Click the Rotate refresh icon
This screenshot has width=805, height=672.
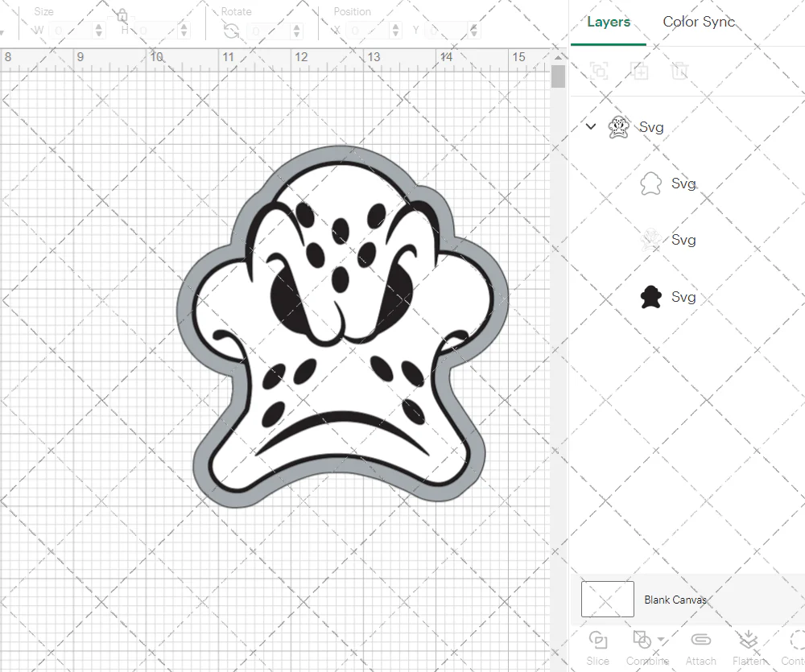pyautogui.click(x=232, y=30)
